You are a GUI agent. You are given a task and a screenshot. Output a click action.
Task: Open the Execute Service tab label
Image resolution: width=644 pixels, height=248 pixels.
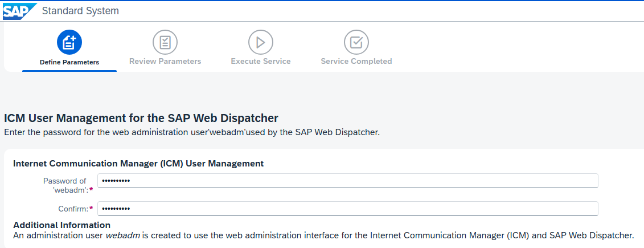261,61
